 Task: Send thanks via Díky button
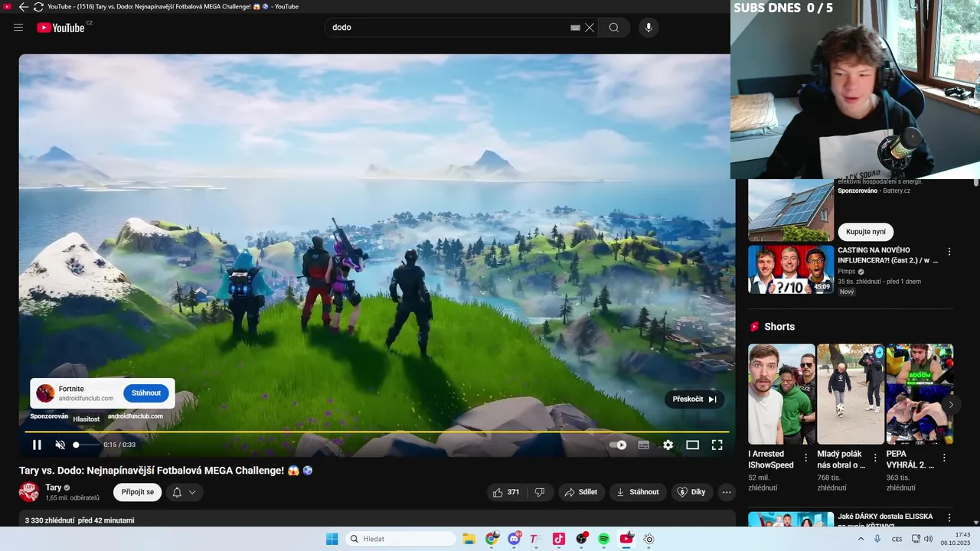[x=692, y=492]
